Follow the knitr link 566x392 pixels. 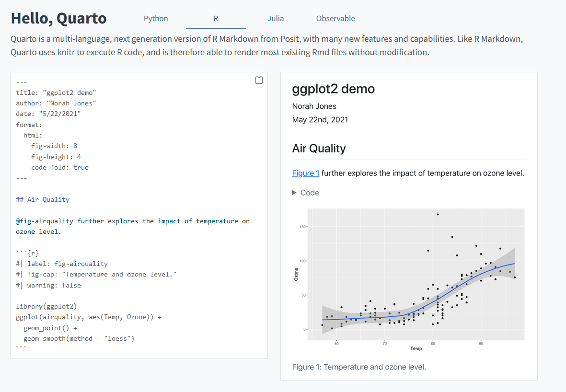(x=66, y=52)
